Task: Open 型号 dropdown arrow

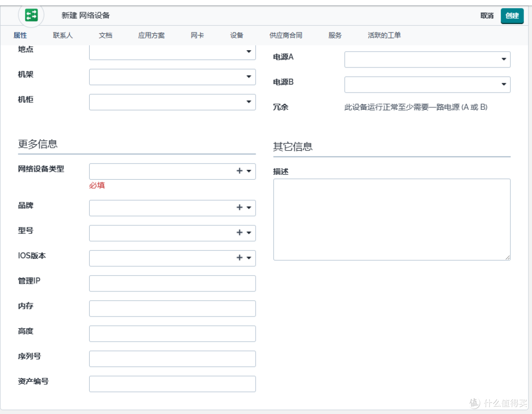Action: click(249, 233)
